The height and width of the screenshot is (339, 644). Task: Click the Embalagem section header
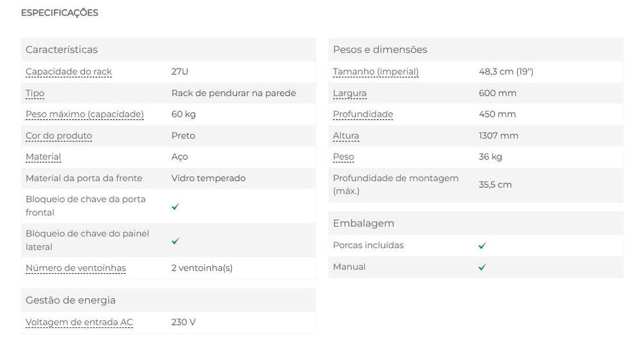363,223
